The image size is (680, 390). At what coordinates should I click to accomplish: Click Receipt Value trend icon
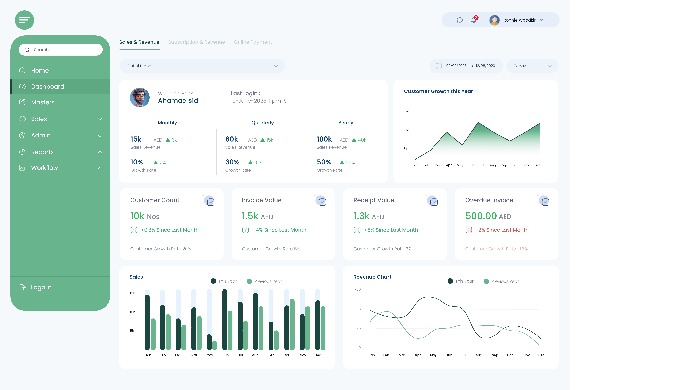357,230
